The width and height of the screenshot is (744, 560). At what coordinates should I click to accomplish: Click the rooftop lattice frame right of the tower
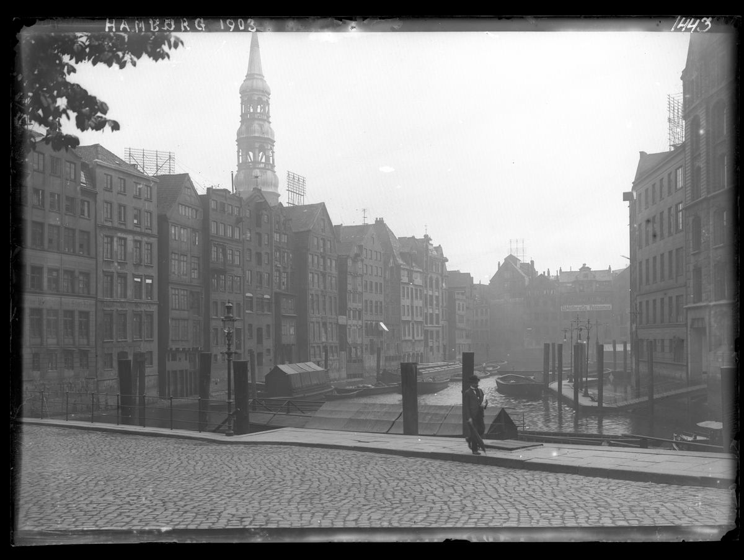click(x=296, y=188)
